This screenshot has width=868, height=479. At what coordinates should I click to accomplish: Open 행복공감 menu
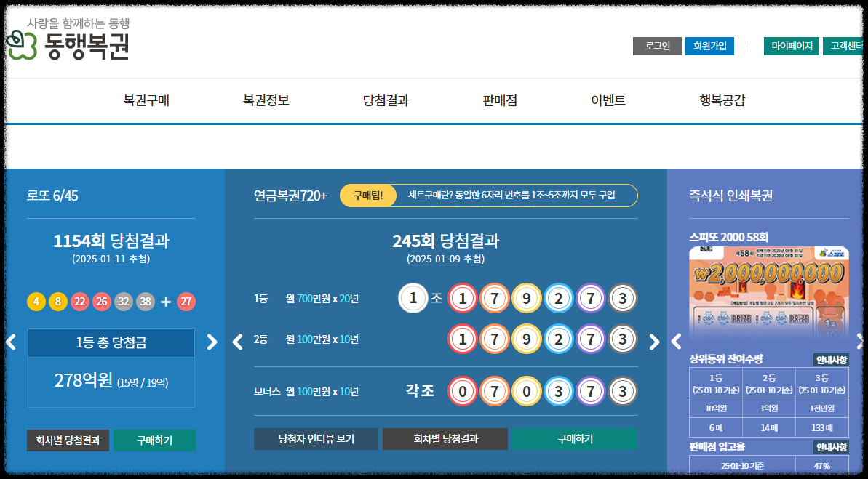722,100
